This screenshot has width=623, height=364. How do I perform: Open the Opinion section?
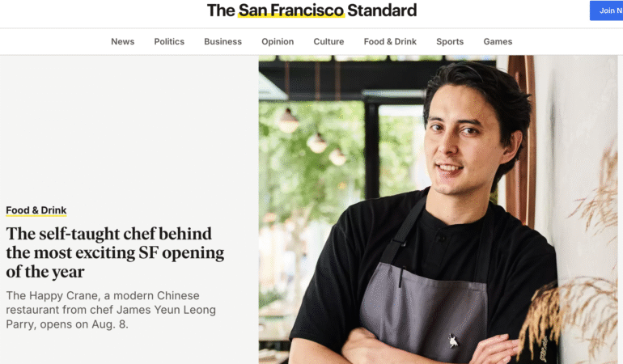coord(278,41)
